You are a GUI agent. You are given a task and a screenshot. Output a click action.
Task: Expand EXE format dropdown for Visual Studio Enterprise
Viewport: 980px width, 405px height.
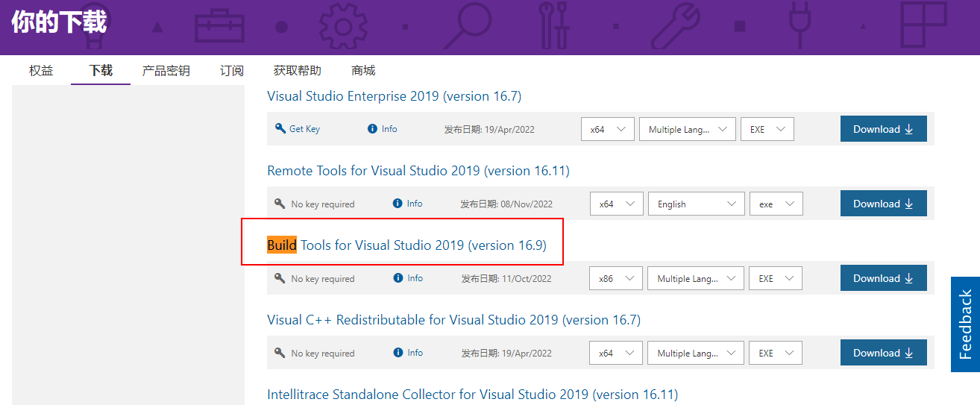point(767,129)
